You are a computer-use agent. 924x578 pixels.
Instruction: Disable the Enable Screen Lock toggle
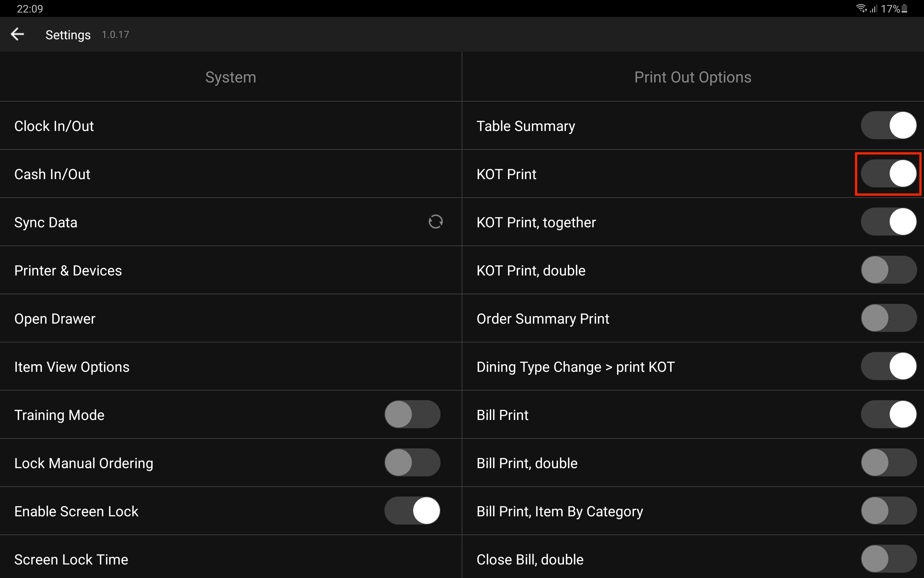pos(412,511)
